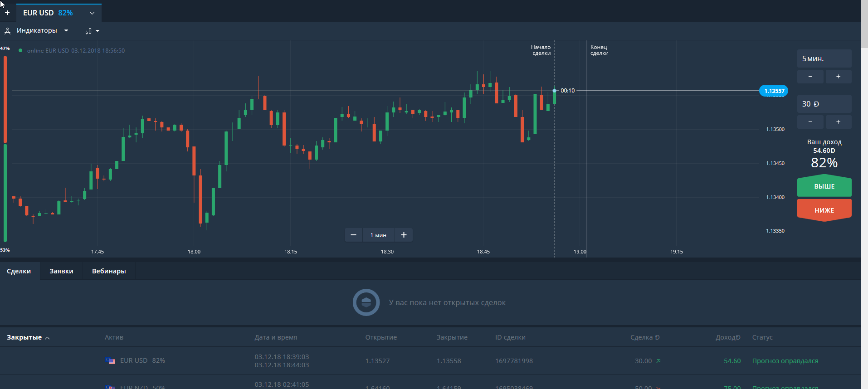The image size is (868, 389).
Task: Open the Вебинары tab
Action: click(x=109, y=271)
